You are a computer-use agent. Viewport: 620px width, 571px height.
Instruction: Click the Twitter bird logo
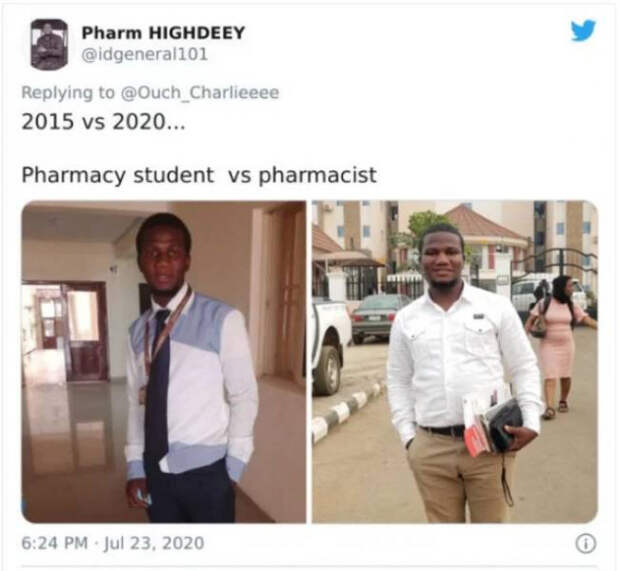click(583, 30)
